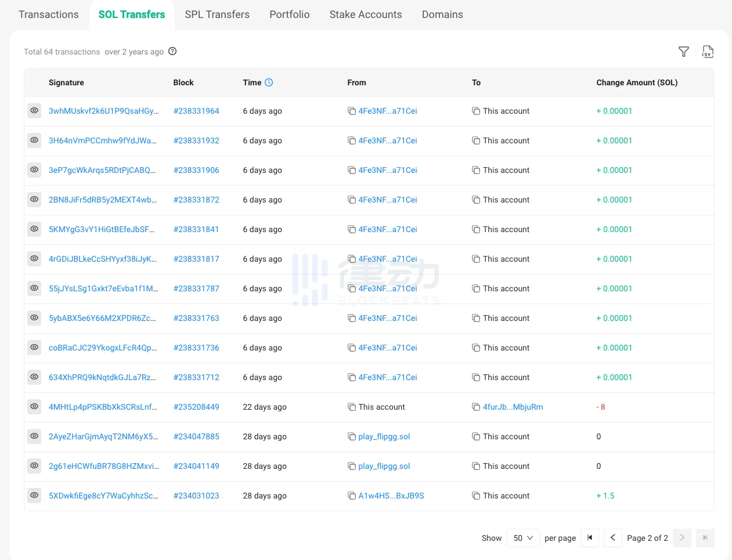Copy the 4furJb...MbjuRm destination address
The height and width of the screenshot is (560, 732).
(x=476, y=407)
